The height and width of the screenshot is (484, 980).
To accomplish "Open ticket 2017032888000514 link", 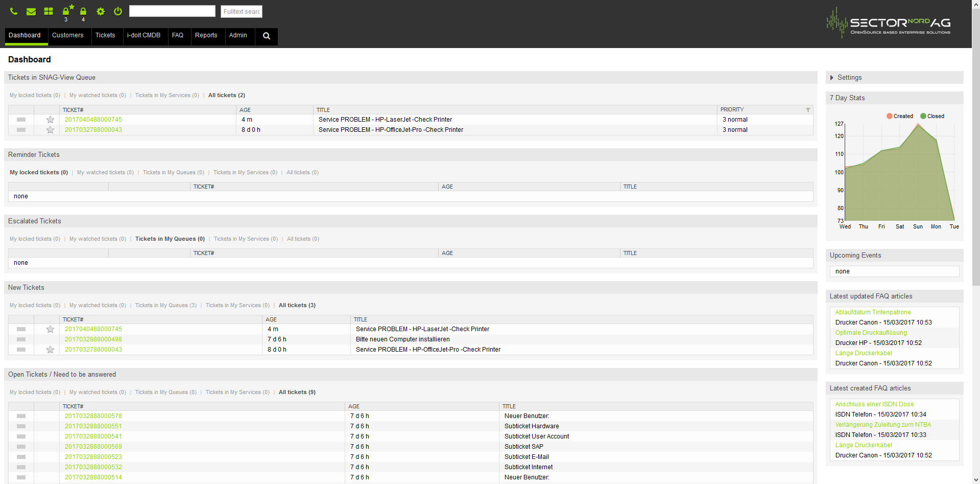I will pyautogui.click(x=93, y=477).
